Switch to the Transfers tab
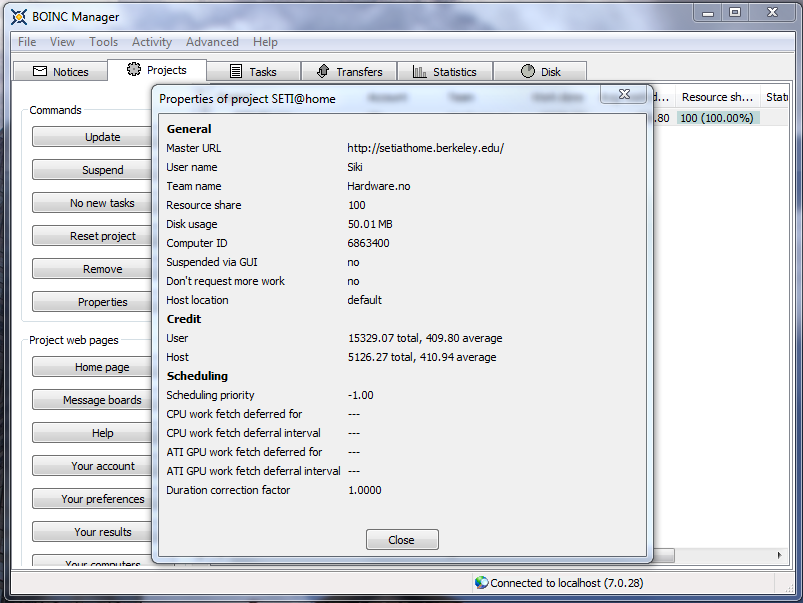The image size is (803, 603). tap(349, 72)
